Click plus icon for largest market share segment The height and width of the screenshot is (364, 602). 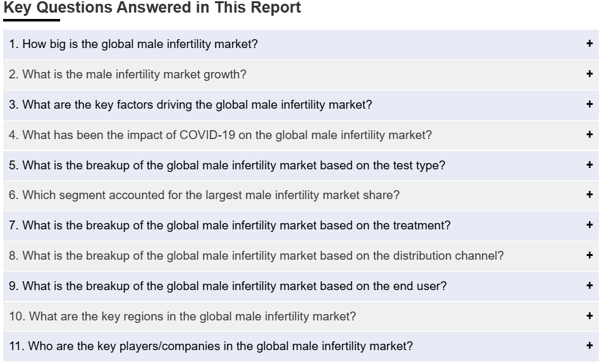[x=589, y=195]
